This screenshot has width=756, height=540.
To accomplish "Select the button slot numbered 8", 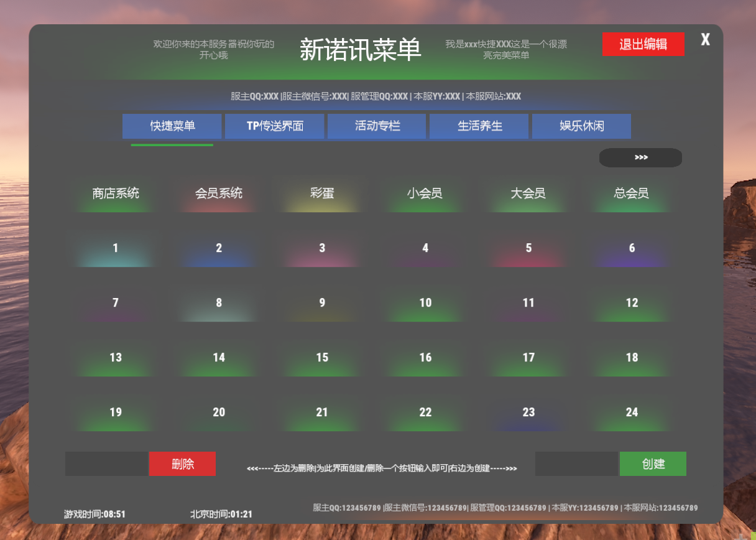I will 219,304.
